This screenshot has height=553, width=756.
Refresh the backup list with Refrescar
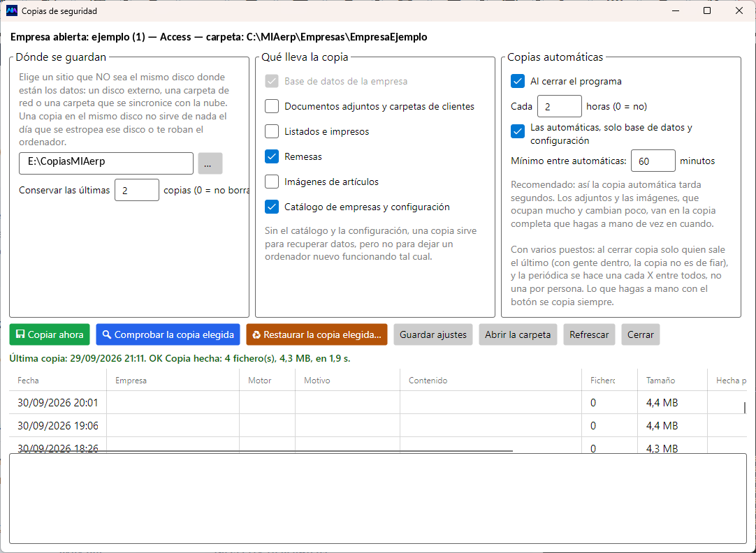coord(589,334)
